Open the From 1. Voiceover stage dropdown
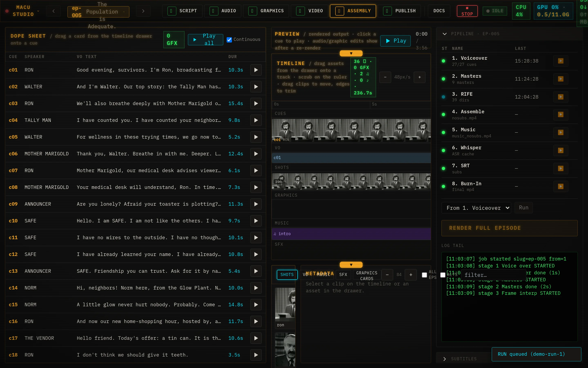The height and width of the screenshot is (368, 588). tap(476, 208)
